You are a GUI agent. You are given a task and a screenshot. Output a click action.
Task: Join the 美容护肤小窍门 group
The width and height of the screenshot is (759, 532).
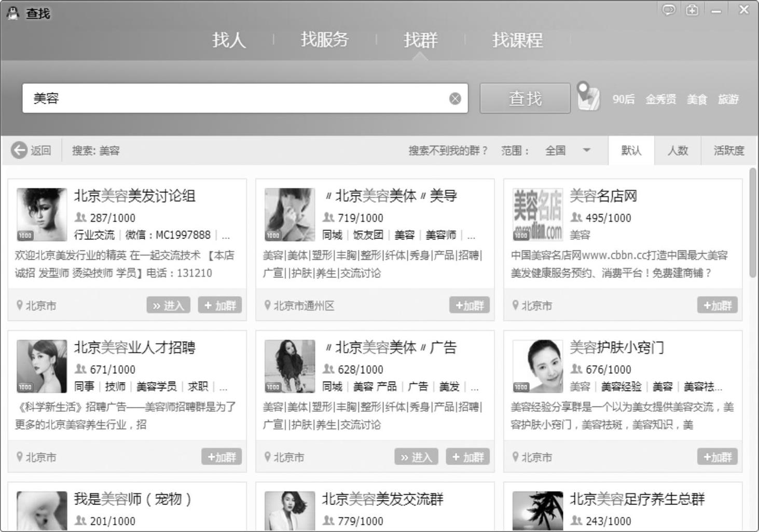(717, 457)
